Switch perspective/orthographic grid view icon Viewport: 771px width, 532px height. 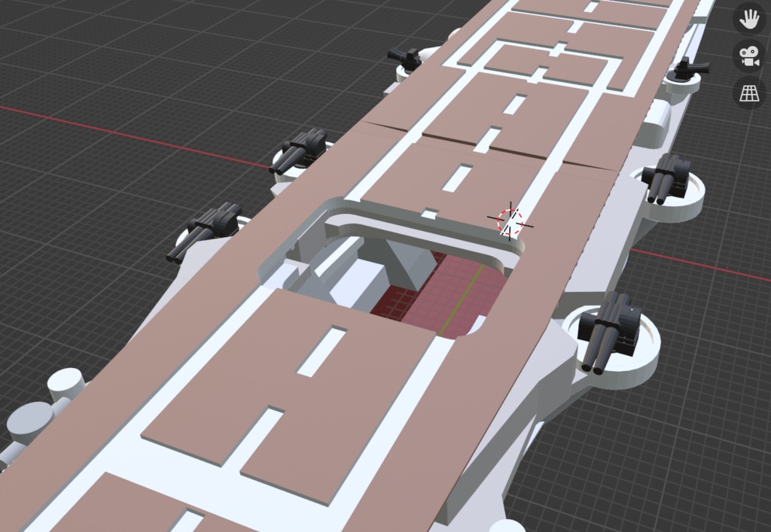tap(749, 92)
